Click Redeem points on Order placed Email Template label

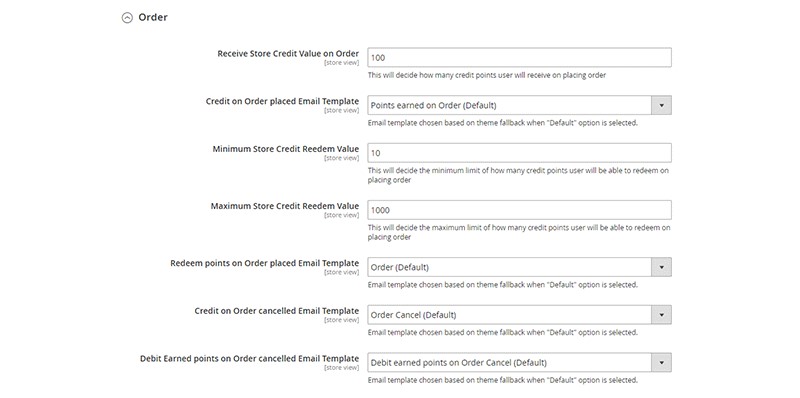coord(264,263)
